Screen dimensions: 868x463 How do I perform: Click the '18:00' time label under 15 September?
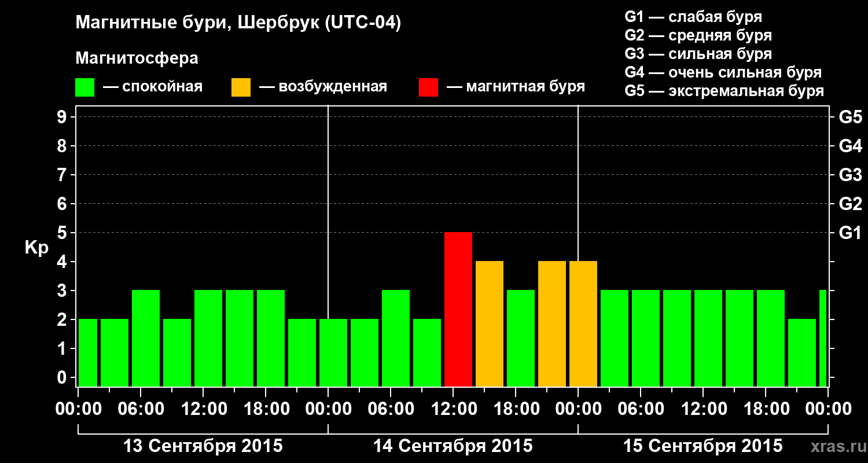[x=766, y=409]
